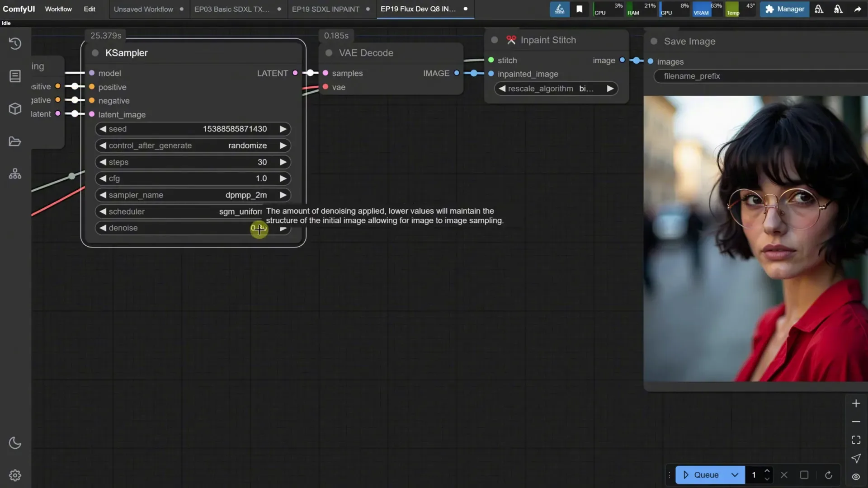
Task: Toggle collapse dot on KSampler node
Action: click(x=95, y=53)
